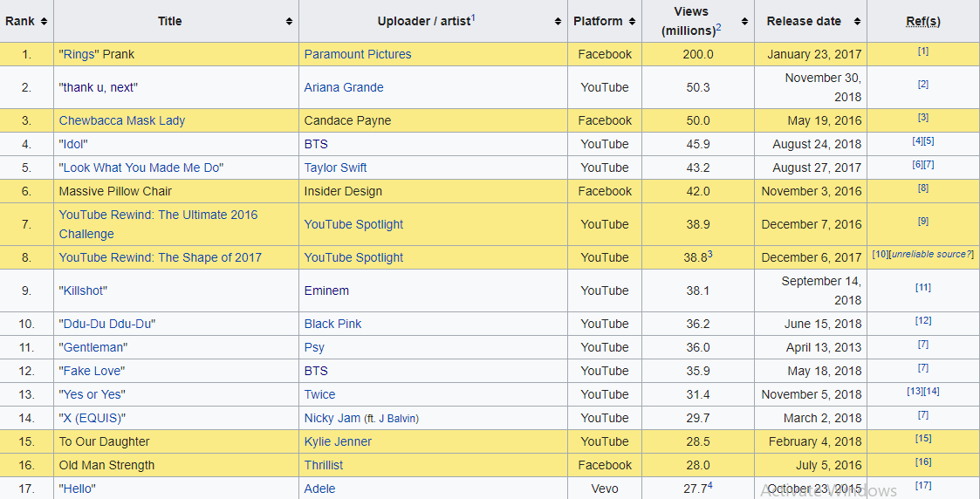Open YouTube Spotlight link in row 7
The height and width of the screenshot is (499, 980).
[353, 224]
